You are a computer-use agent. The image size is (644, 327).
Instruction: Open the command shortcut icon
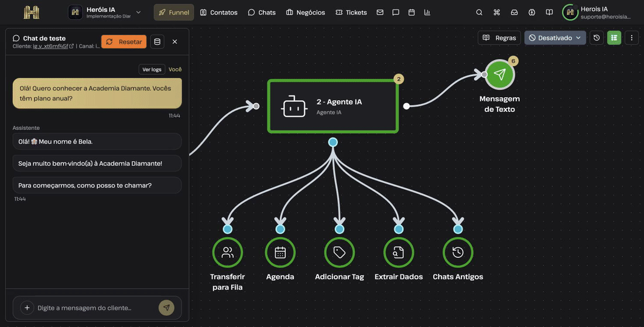(496, 12)
